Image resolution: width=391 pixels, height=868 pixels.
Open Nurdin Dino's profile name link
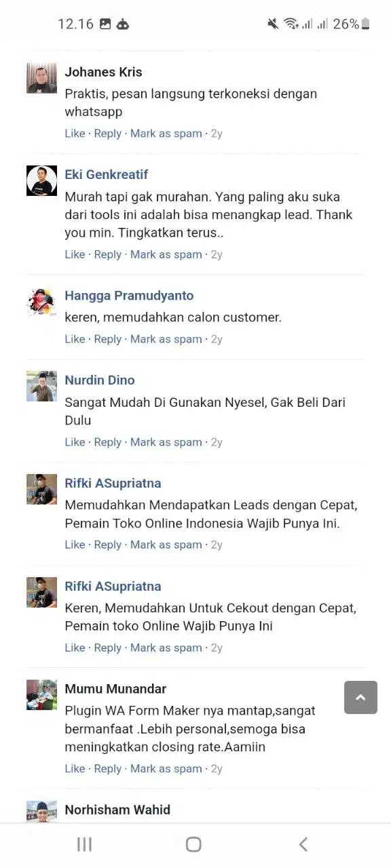pyautogui.click(x=100, y=380)
